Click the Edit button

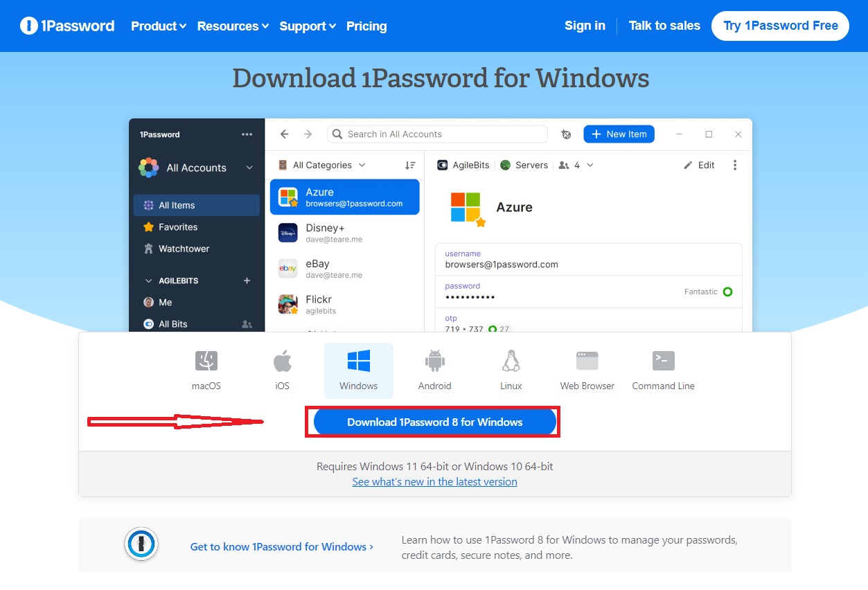pyautogui.click(x=699, y=165)
